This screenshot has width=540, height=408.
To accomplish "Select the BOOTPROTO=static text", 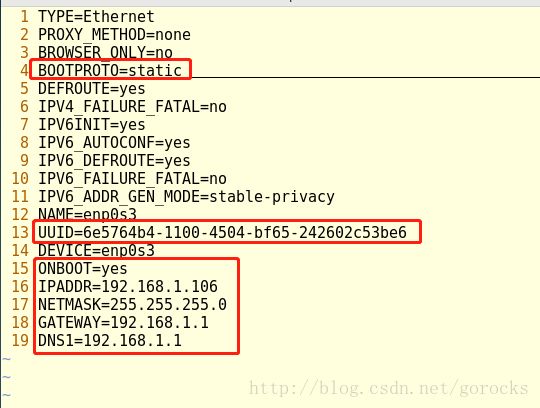I will [x=110, y=70].
